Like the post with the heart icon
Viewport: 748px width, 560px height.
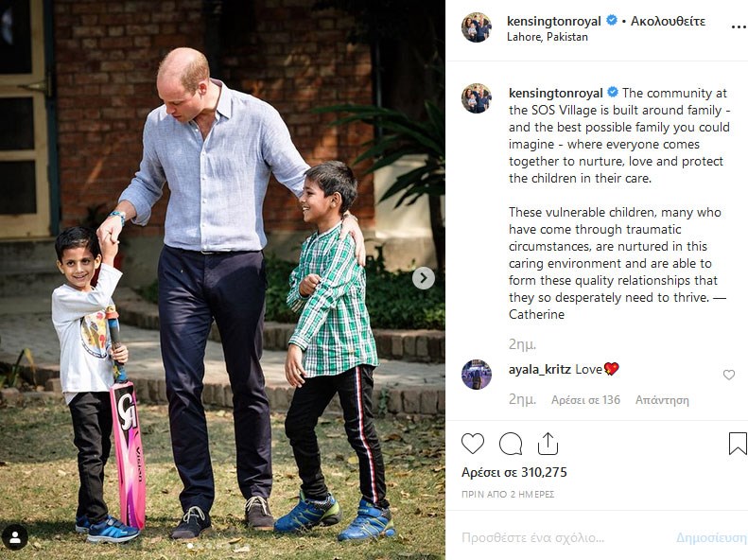point(473,443)
